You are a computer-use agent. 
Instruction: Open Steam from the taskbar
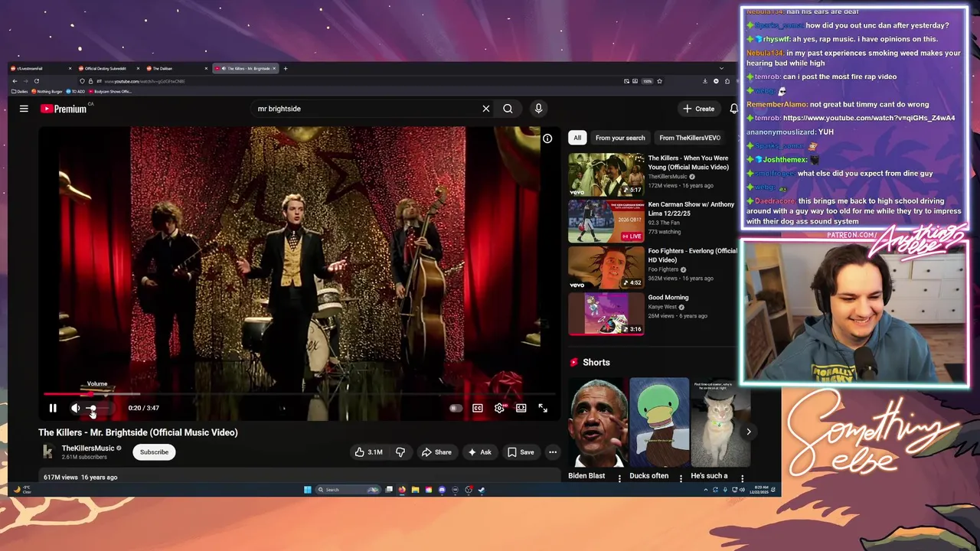click(482, 490)
